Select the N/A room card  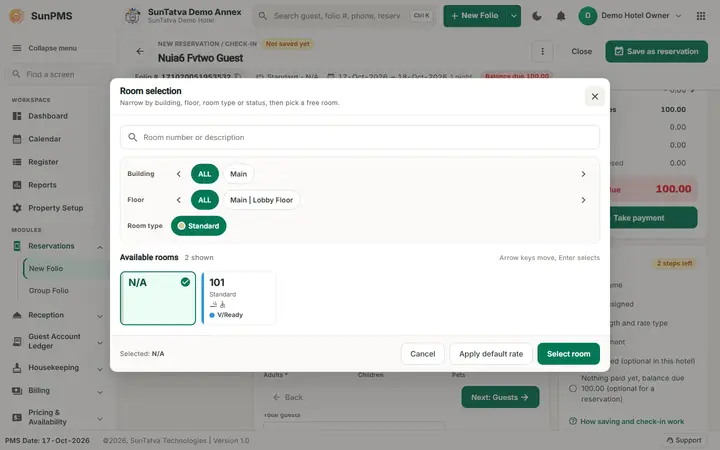point(158,298)
